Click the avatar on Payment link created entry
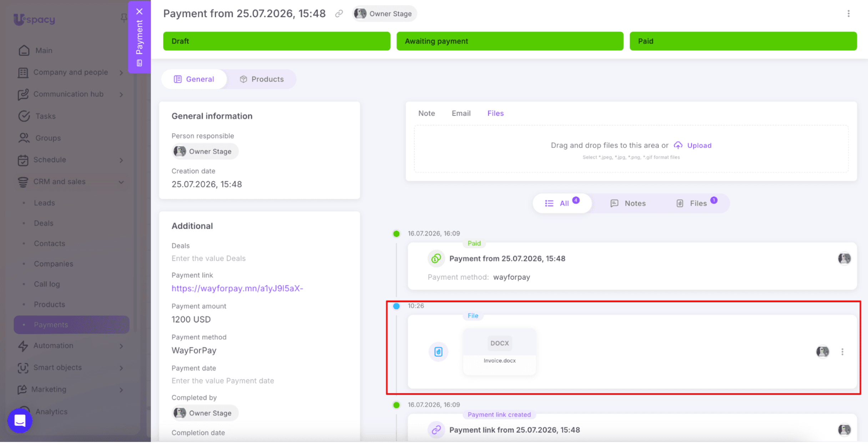The image size is (868, 448). [844, 430]
